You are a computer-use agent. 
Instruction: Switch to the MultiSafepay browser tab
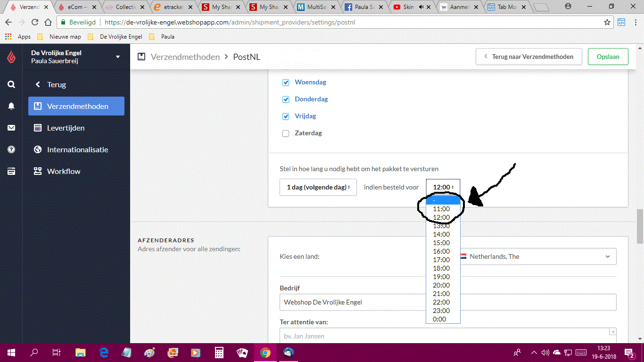click(315, 7)
